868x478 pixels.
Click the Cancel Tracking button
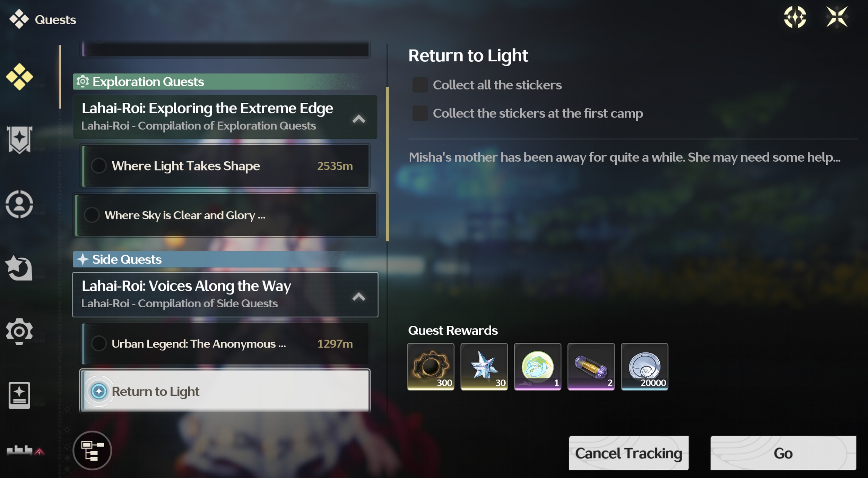[628, 453]
